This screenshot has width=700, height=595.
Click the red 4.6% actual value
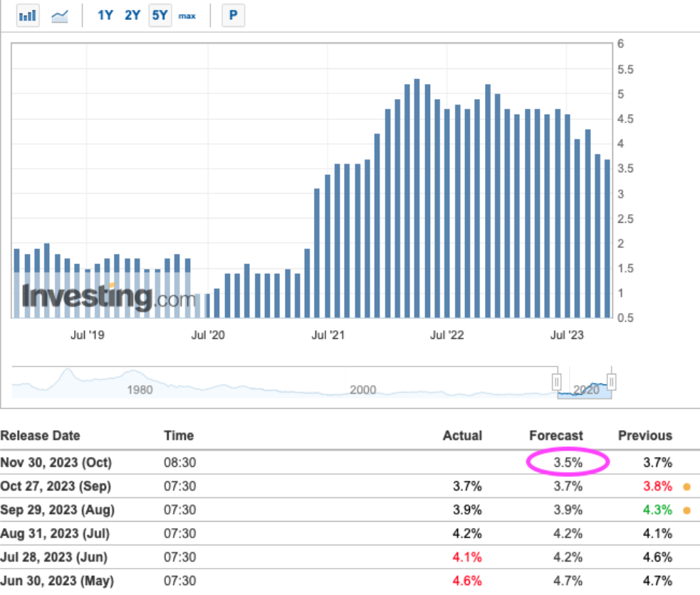(467, 581)
